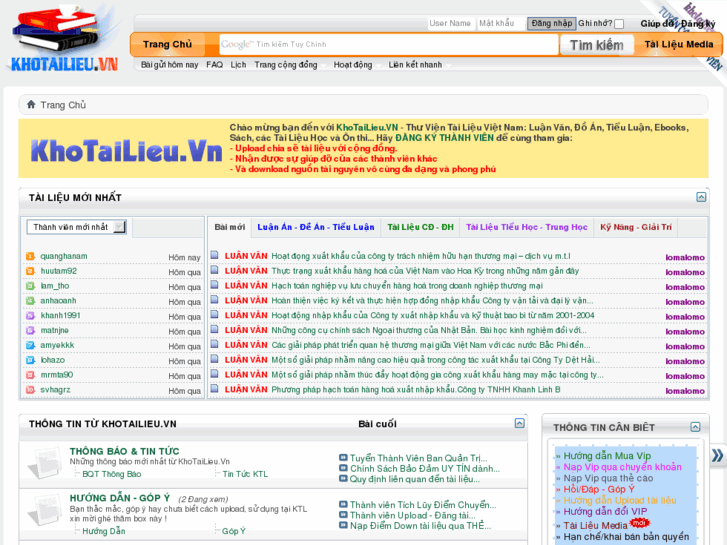727x545 pixels.
Task: Click document icon beside 'Hạch toán nghiệp vụ' post
Action: point(215,285)
